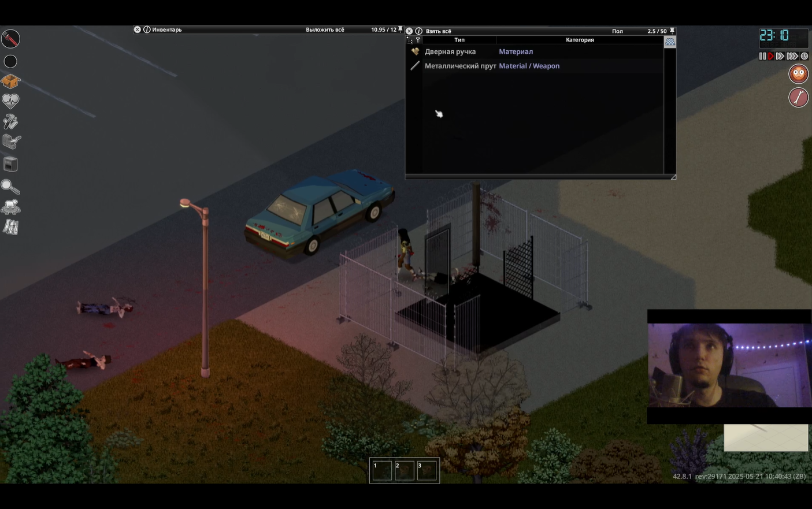Click the streamer webcam overlay

[729, 365]
